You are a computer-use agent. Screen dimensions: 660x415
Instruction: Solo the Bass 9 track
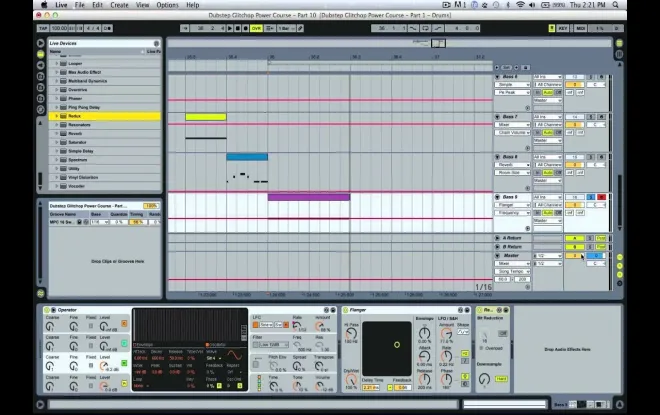click(x=591, y=197)
